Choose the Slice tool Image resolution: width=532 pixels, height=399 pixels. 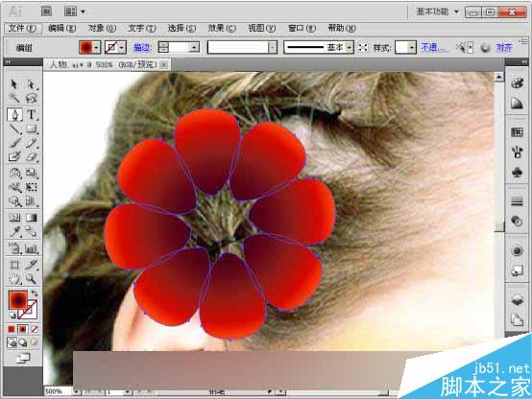(x=31, y=265)
